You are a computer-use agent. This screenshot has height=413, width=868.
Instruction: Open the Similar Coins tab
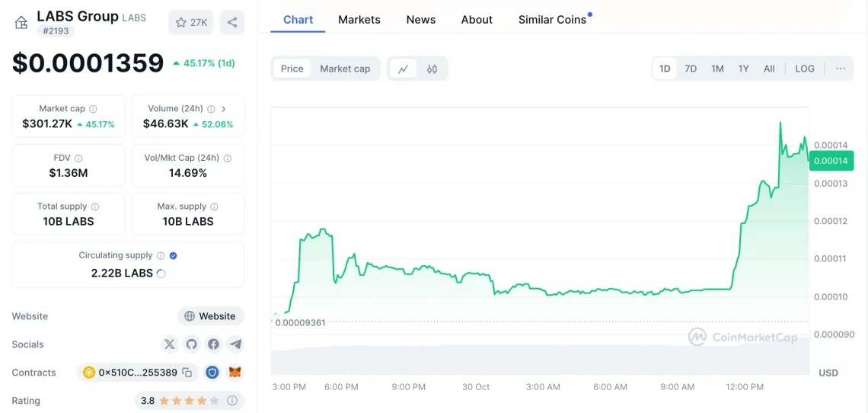pos(553,20)
